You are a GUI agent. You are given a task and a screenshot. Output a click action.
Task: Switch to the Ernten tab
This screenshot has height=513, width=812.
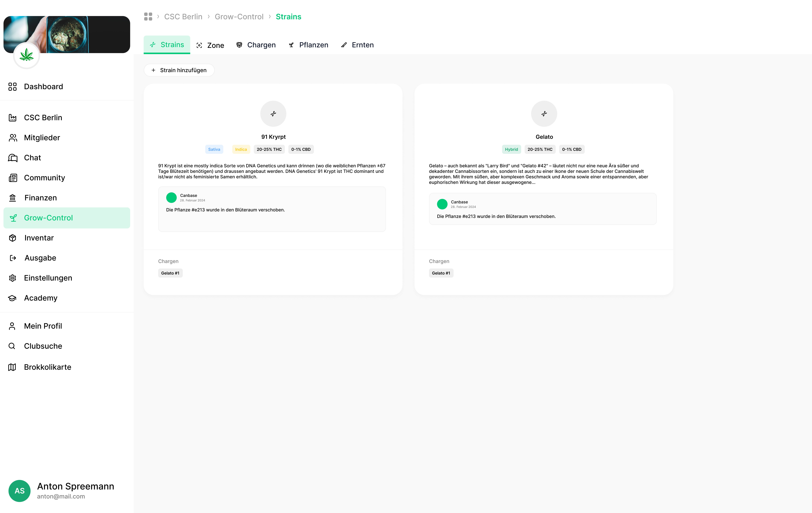[x=357, y=45]
